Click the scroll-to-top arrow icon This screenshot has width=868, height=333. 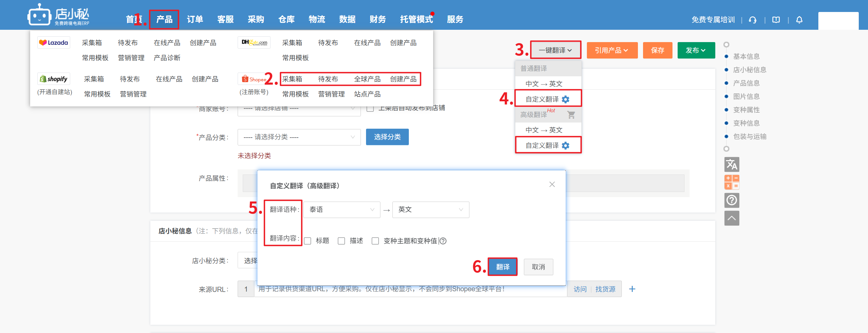point(731,218)
